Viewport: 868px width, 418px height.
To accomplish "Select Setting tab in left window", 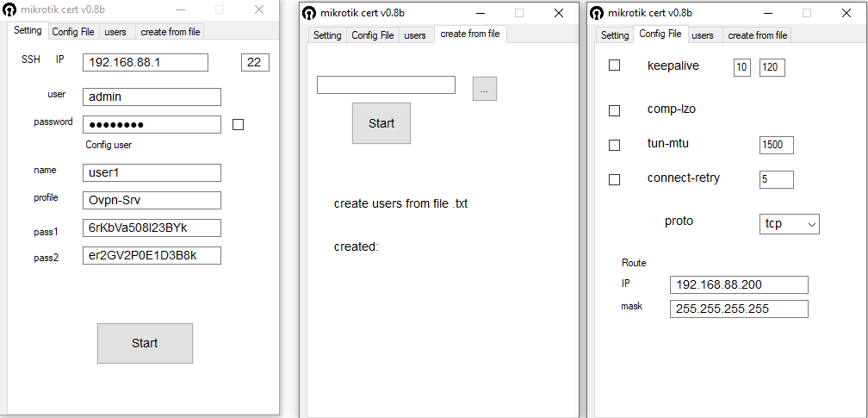I will tap(28, 30).
